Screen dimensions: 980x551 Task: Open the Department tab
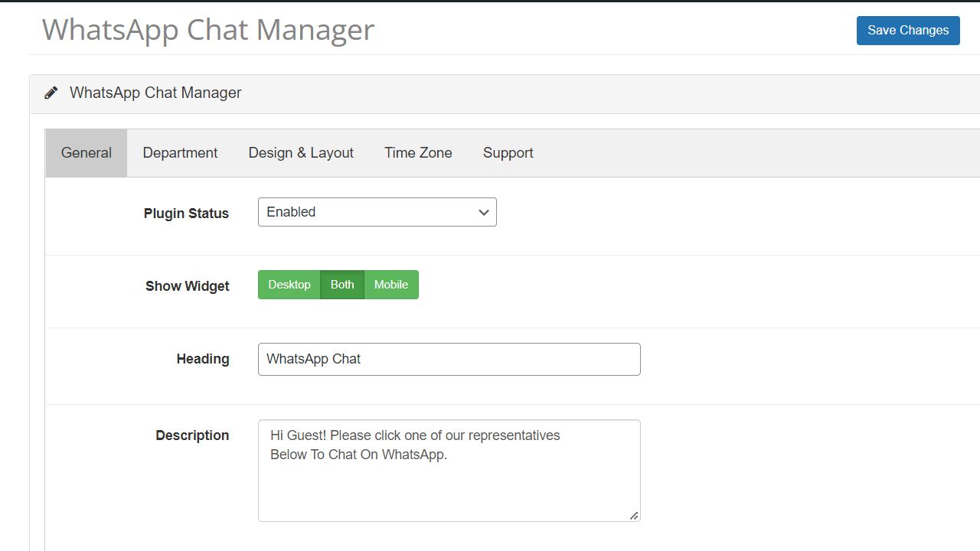[180, 153]
